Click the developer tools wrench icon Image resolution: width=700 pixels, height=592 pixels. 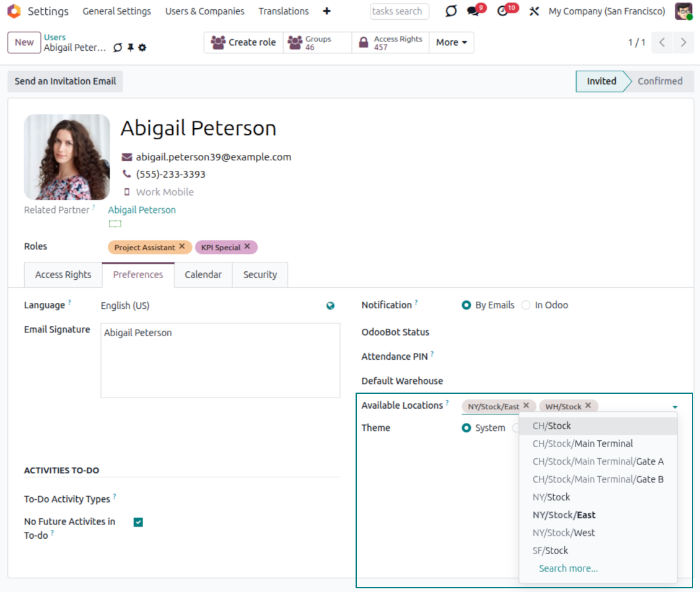coord(534,11)
